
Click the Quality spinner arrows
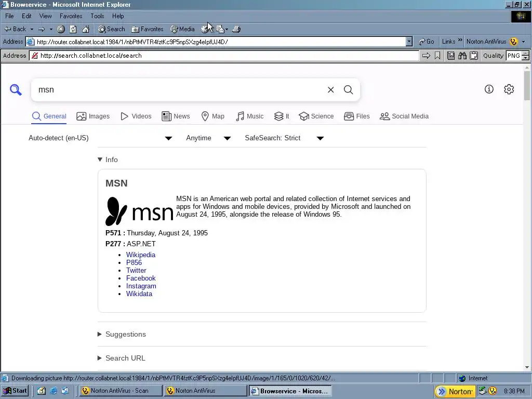point(526,56)
